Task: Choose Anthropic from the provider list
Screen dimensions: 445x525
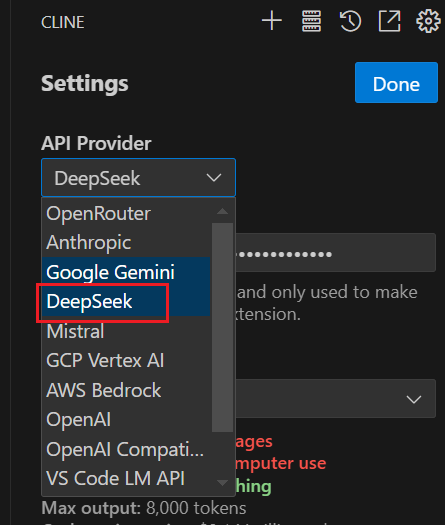Action: coord(126,242)
